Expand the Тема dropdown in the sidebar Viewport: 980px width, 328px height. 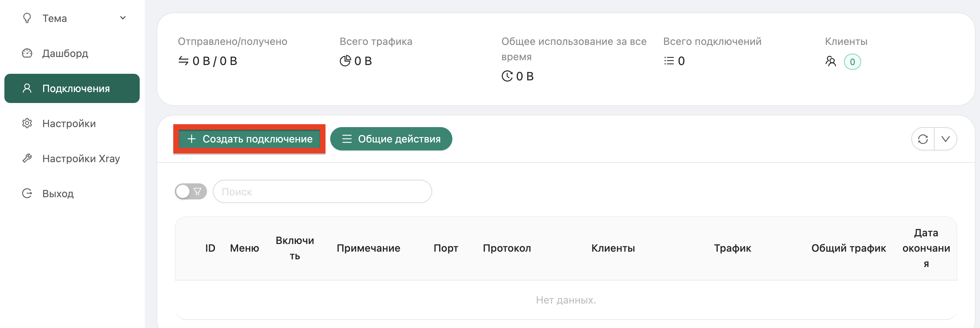click(122, 18)
